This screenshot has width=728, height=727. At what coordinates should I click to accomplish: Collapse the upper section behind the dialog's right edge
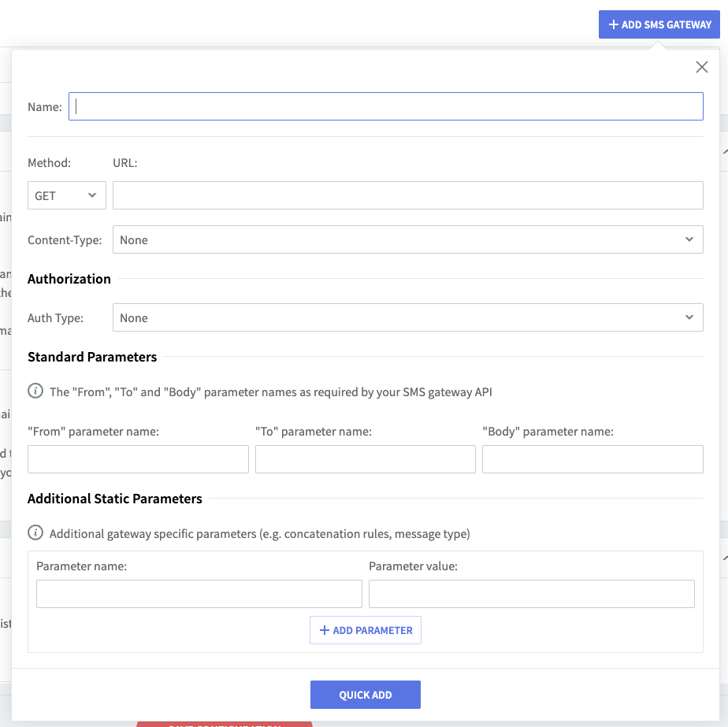(724, 150)
